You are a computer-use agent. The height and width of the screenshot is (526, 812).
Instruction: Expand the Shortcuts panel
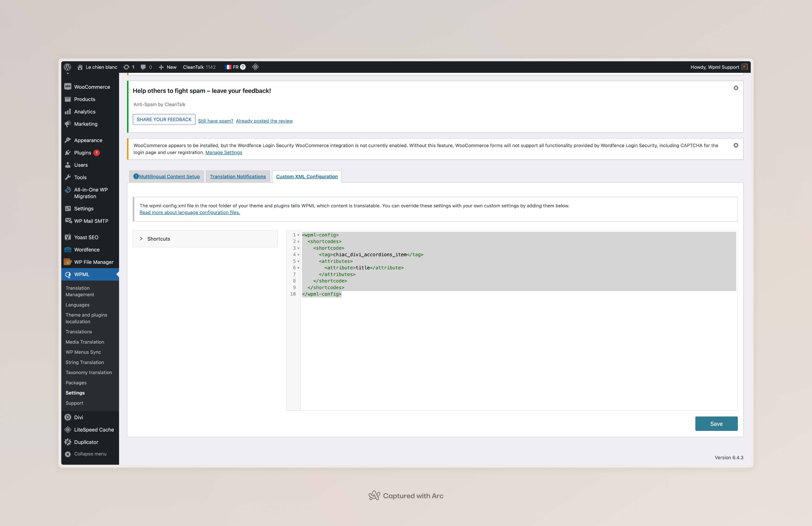tap(205, 239)
